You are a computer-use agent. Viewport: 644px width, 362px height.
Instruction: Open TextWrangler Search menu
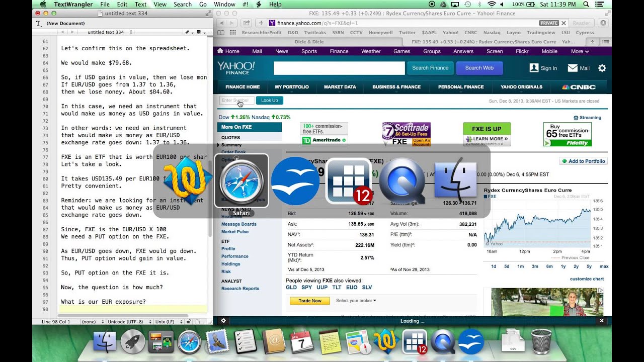point(183,4)
